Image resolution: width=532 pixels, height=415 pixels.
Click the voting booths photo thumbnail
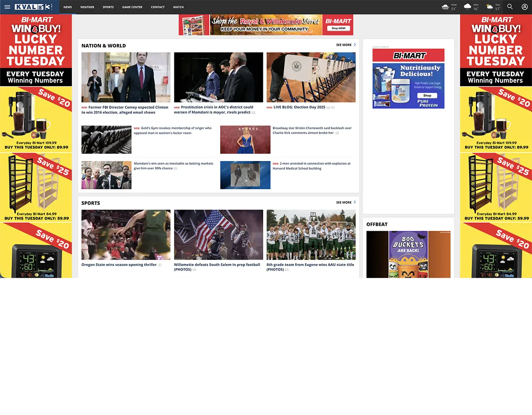tap(311, 77)
